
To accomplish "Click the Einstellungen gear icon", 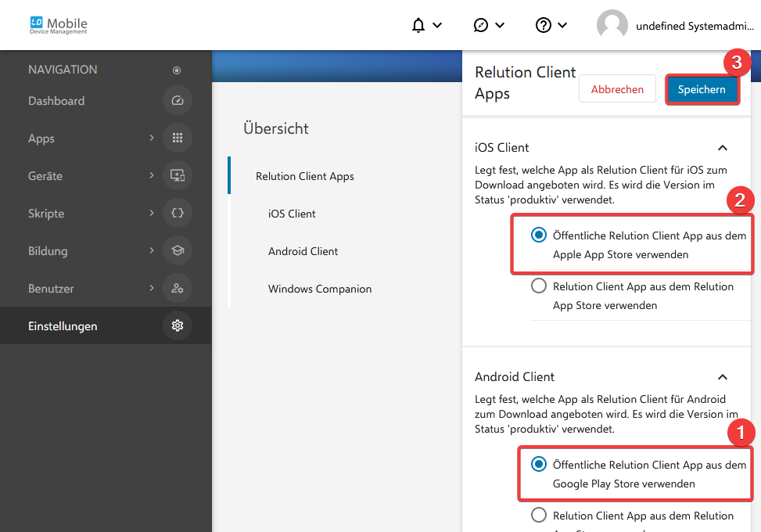I will click(178, 325).
